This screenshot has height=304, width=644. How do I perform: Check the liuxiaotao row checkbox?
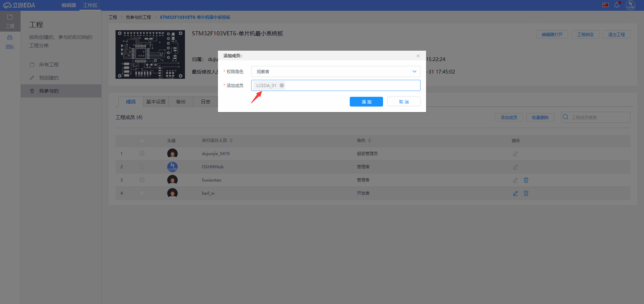142,180
